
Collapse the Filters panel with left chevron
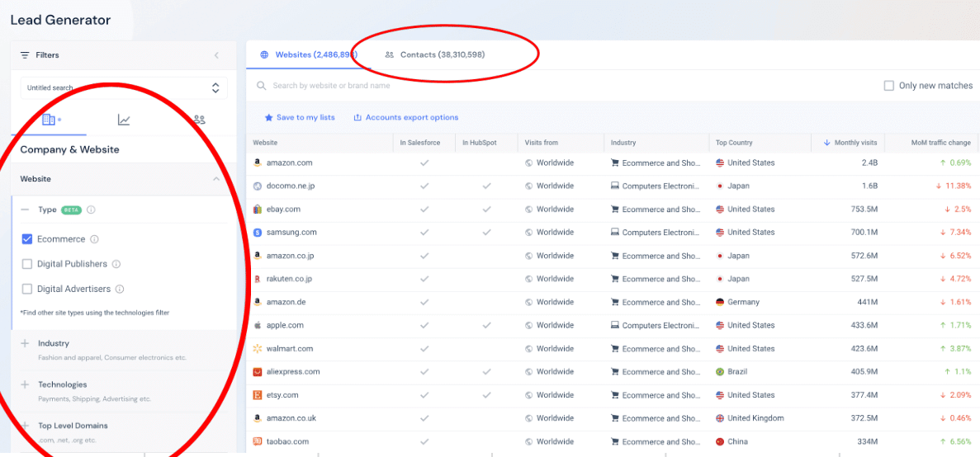216,55
